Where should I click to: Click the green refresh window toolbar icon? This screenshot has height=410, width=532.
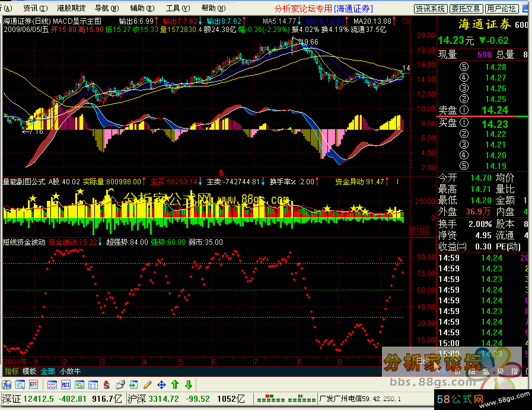(x=79, y=385)
